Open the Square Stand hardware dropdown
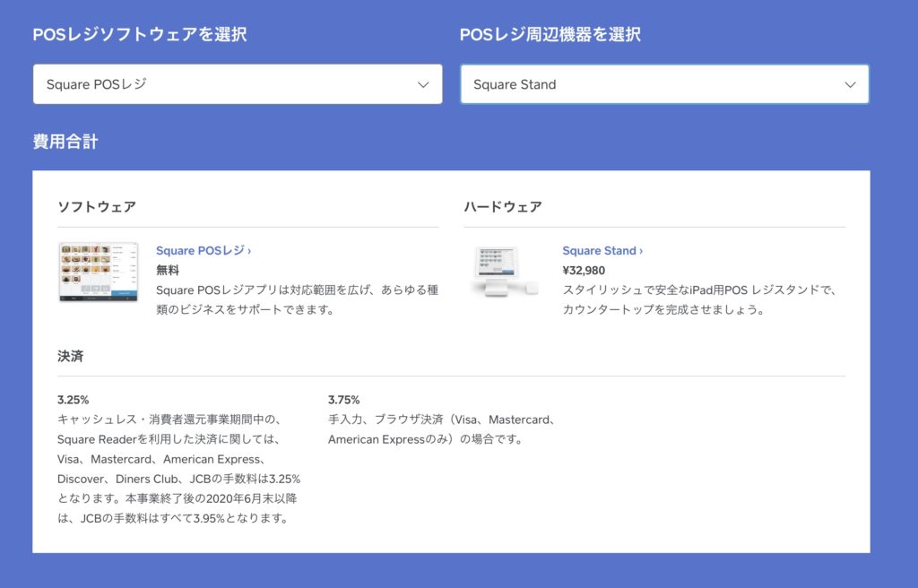 pyautogui.click(x=664, y=84)
